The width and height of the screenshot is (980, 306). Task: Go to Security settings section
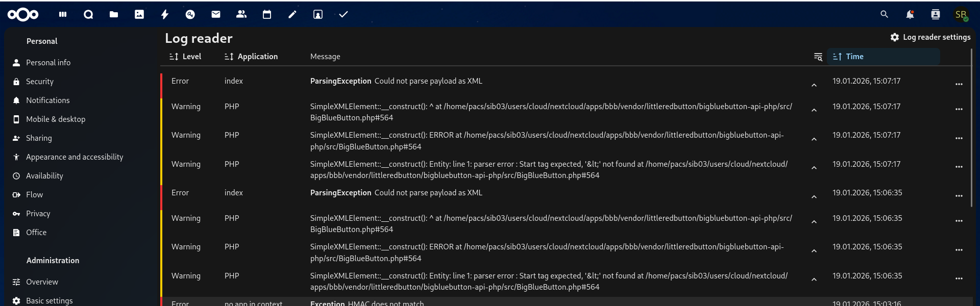[40, 82]
